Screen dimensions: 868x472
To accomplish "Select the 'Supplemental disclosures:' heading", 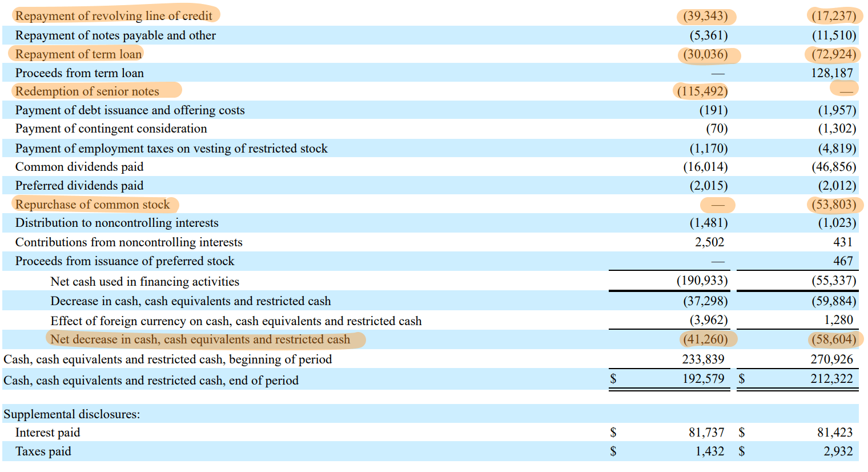I will tap(71, 414).
